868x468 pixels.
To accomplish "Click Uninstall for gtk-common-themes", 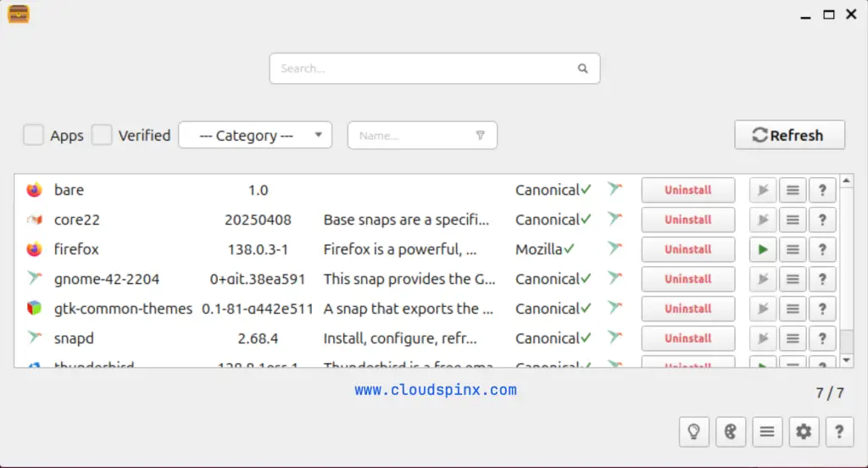I will 687,309.
